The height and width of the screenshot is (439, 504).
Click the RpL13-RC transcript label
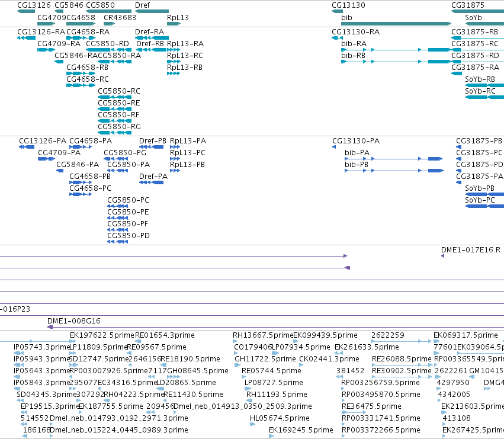point(185,56)
